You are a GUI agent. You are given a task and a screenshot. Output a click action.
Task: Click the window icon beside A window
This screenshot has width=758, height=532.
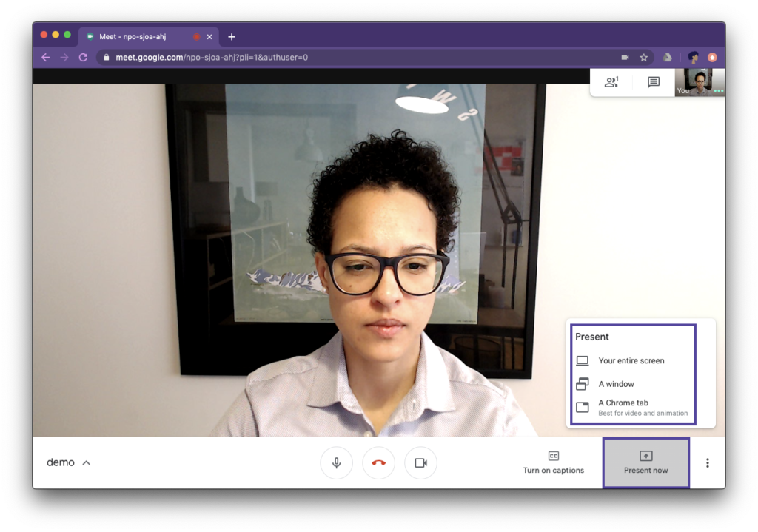pos(583,383)
